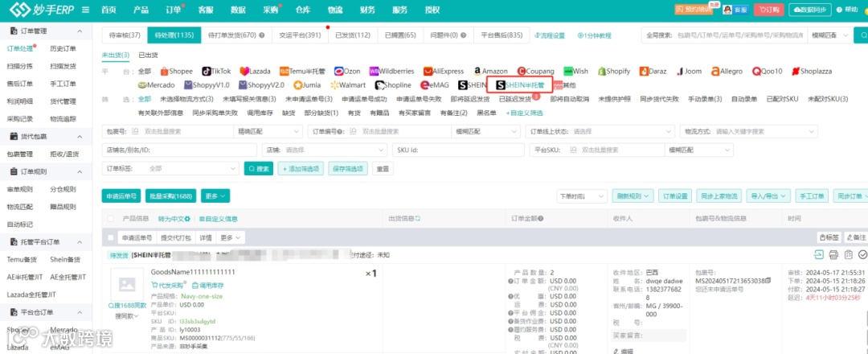The image size is (868, 354).
Task: Open the 已发货(112) tab
Action: pyautogui.click(x=353, y=35)
